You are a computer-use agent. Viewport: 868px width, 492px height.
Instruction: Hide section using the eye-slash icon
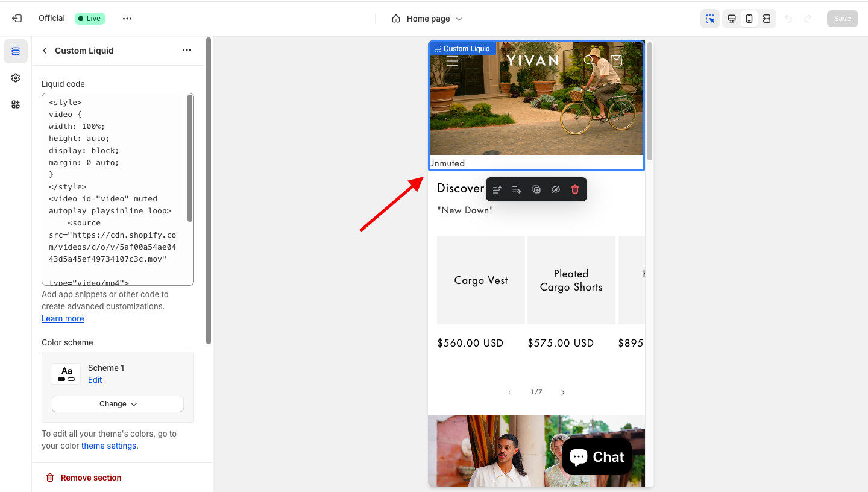556,189
